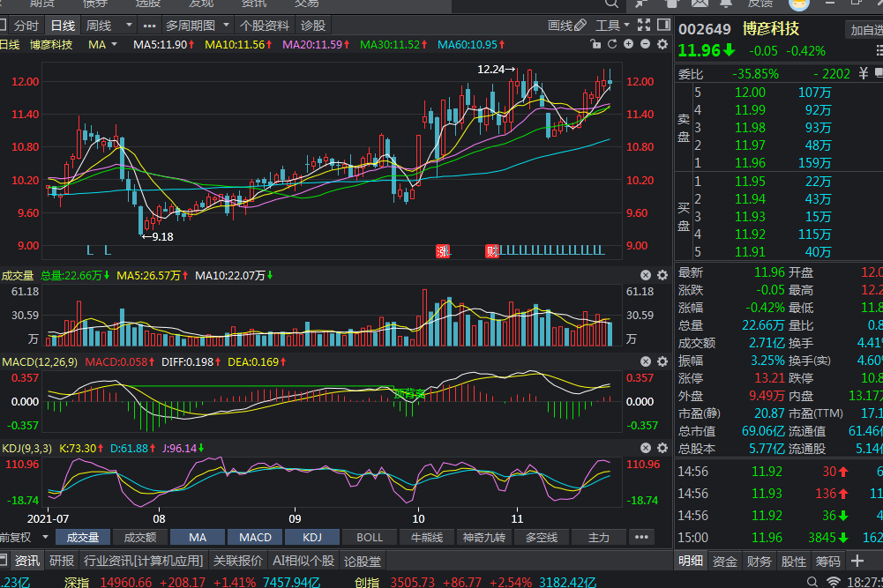Zoom out the chart with minus icon
The width and height of the screenshot is (883, 588).
coord(645,44)
